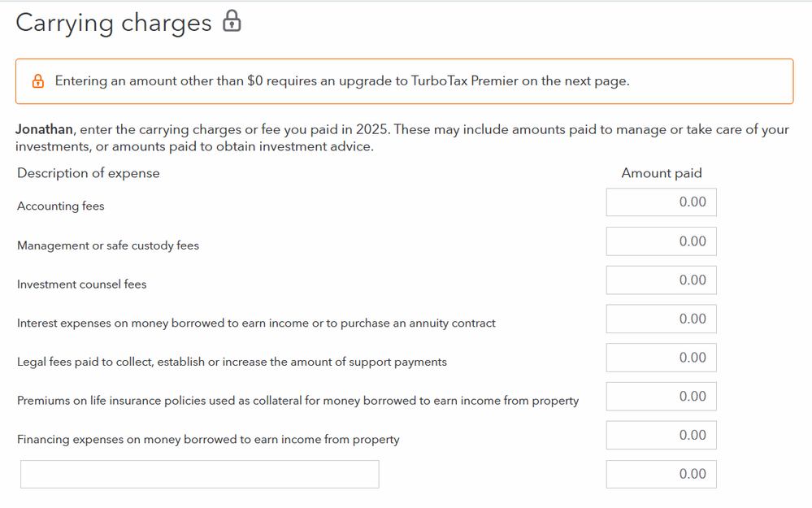Click the blank custom expense description box
812x508 pixels.
199,475
